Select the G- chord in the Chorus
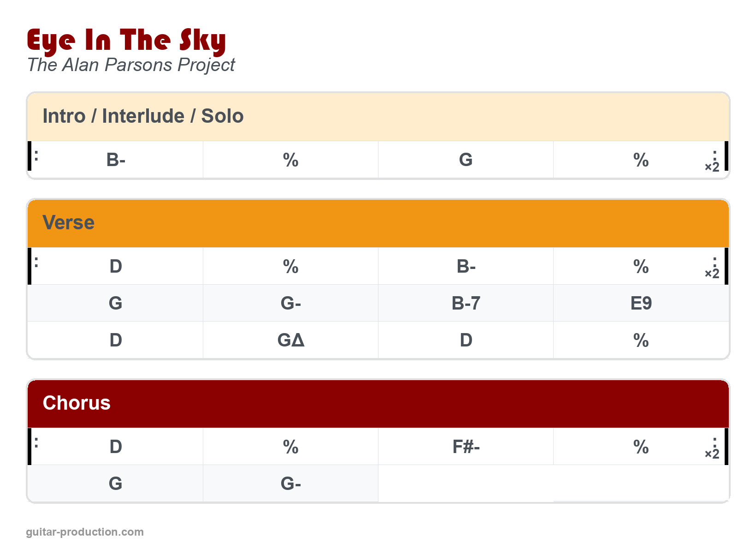Screen dimensions: 756x549 click(291, 483)
